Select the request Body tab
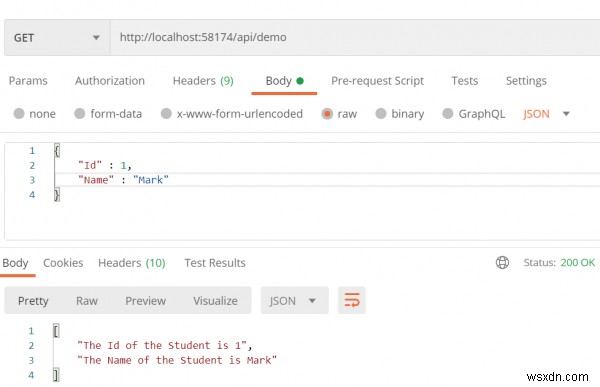 click(x=284, y=81)
